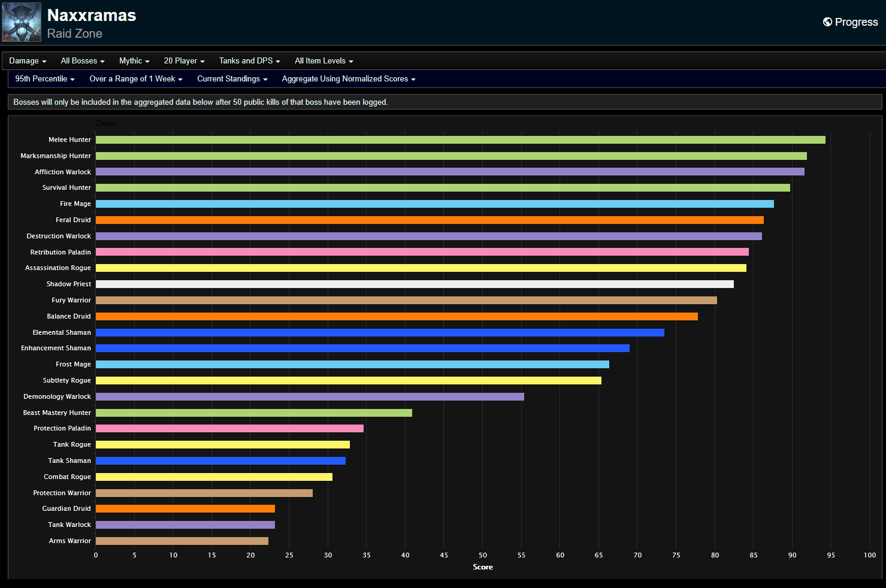
Task: Open the All Item Levels dropdown
Action: coord(323,60)
